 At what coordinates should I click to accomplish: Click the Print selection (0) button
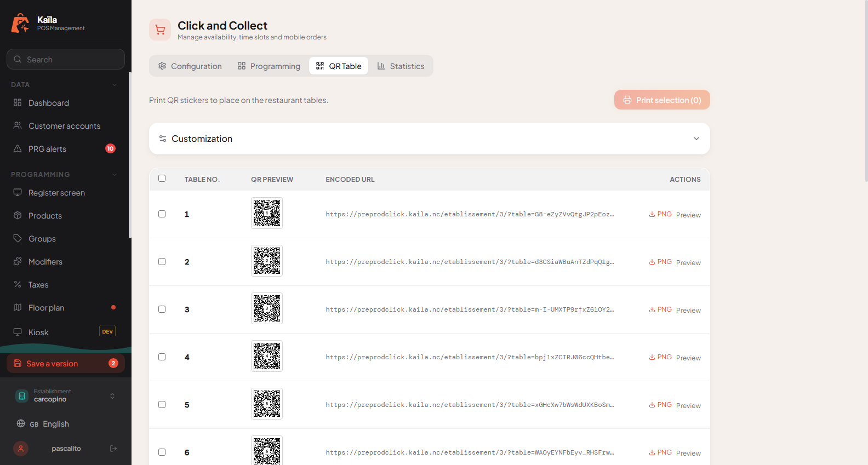(x=662, y=100)
